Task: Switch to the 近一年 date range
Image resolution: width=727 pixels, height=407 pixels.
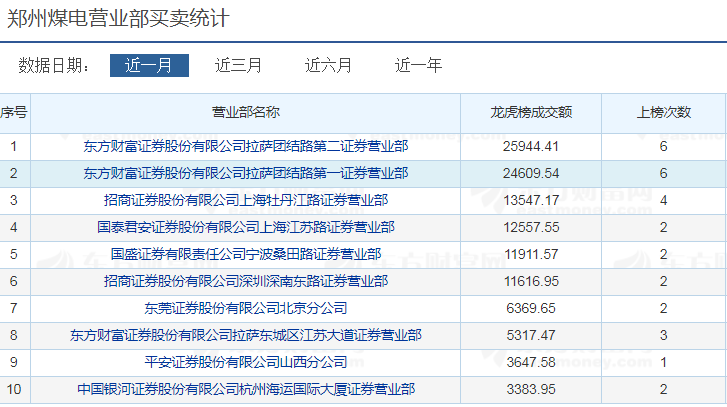Action: click(x=418, y=65)
